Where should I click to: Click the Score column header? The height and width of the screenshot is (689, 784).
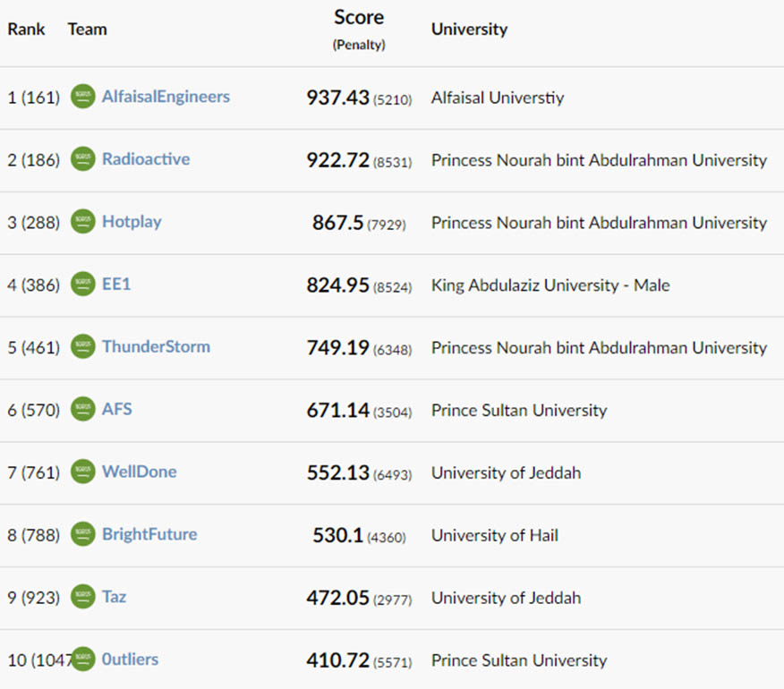point(359,18)
